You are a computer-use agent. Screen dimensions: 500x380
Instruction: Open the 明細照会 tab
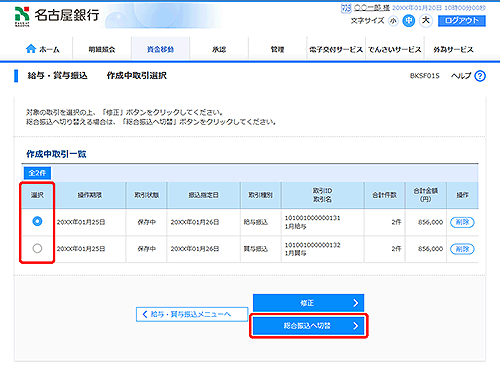[x=102, y=49]
